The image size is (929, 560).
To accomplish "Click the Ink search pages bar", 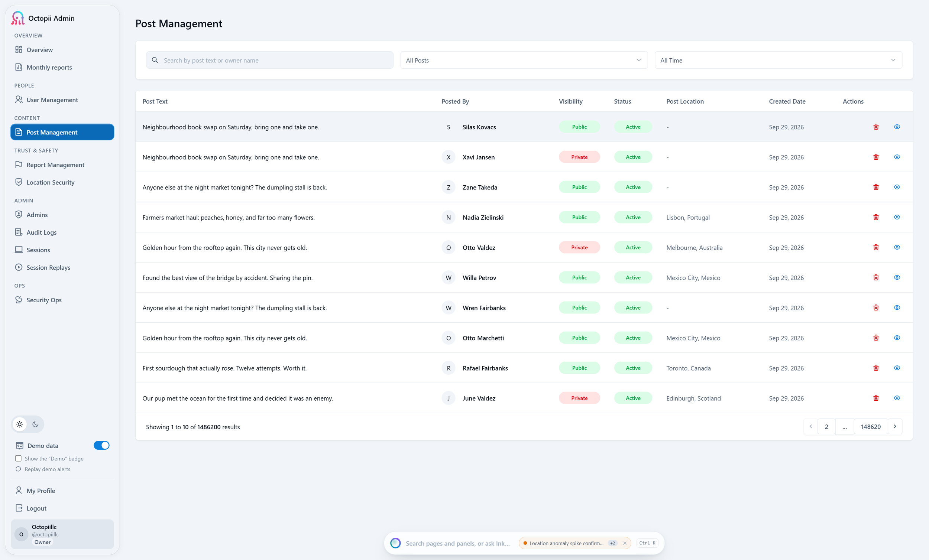I will click(x=457, y=543).
